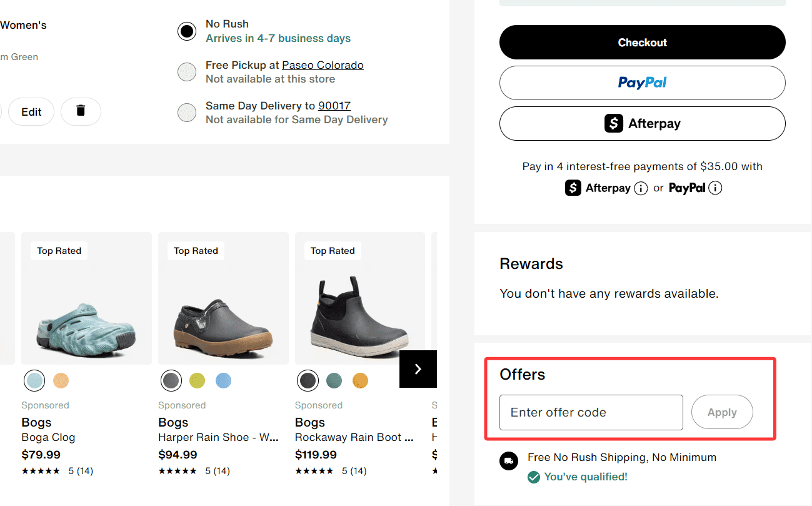Image resolution: width=812 pixels, height=506 pixels.
Task: Click Top Rated badge on Boga Clog
Action: tap(59, 251)
